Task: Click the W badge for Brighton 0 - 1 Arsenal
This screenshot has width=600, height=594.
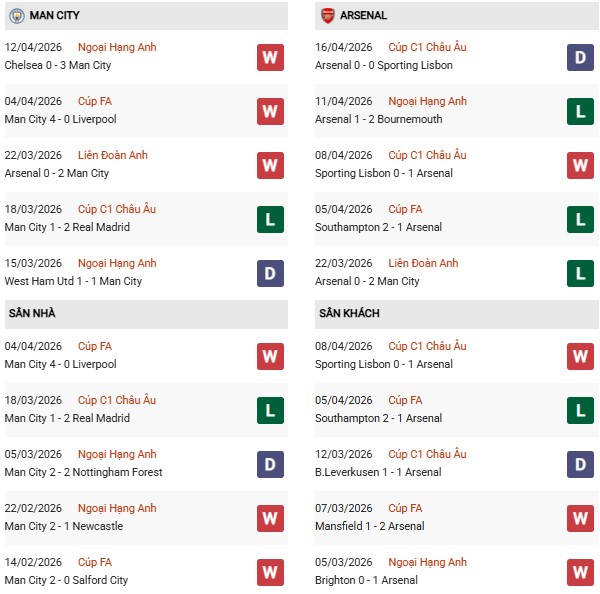Action: click(x=580, y=572)
